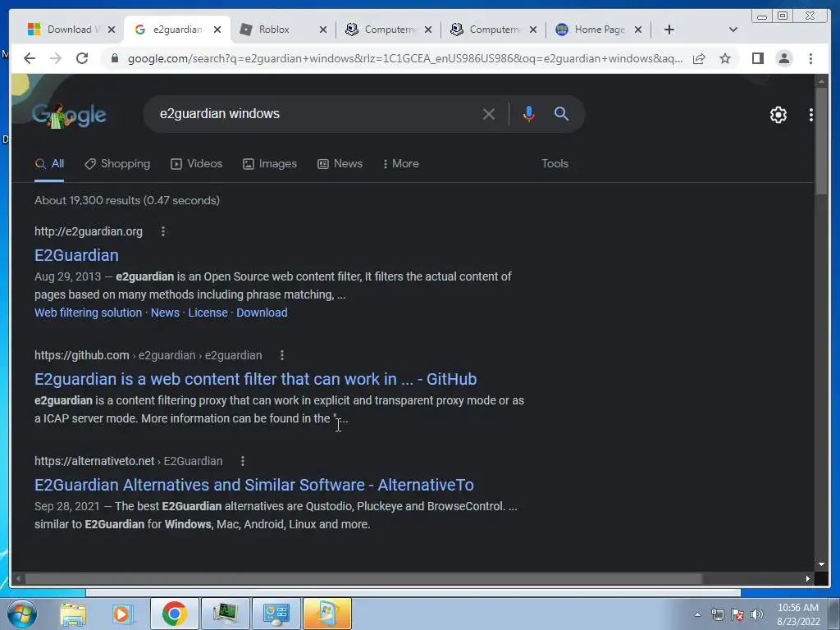Open the E2Guardian result title
The height and width of the screenshot is (630, 840).
click(76, 256)
